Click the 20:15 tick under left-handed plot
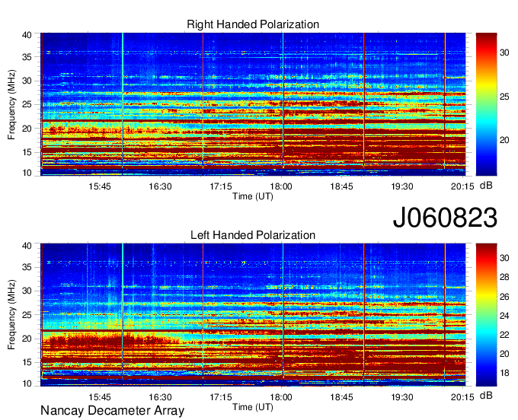The height and width of the screenshot is (420, 518). pos(462,397)
